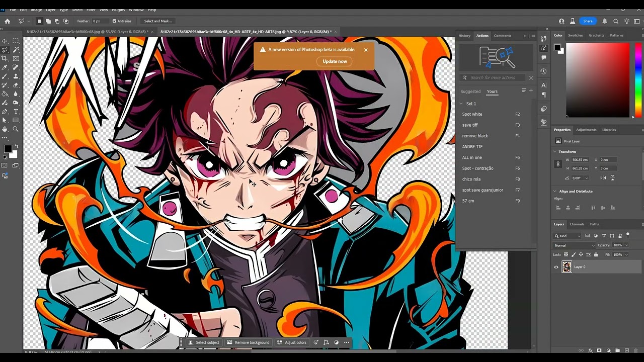Viewport: 644px width, 362px height.
Task: Open the Opacity dropdown arrow
Action: pyautogui.click(x=626, y=245)
